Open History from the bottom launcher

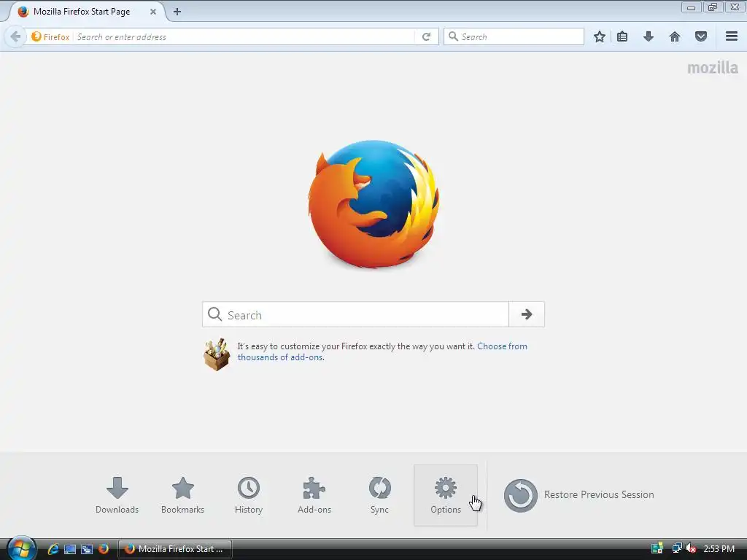[x=249, y=495]
